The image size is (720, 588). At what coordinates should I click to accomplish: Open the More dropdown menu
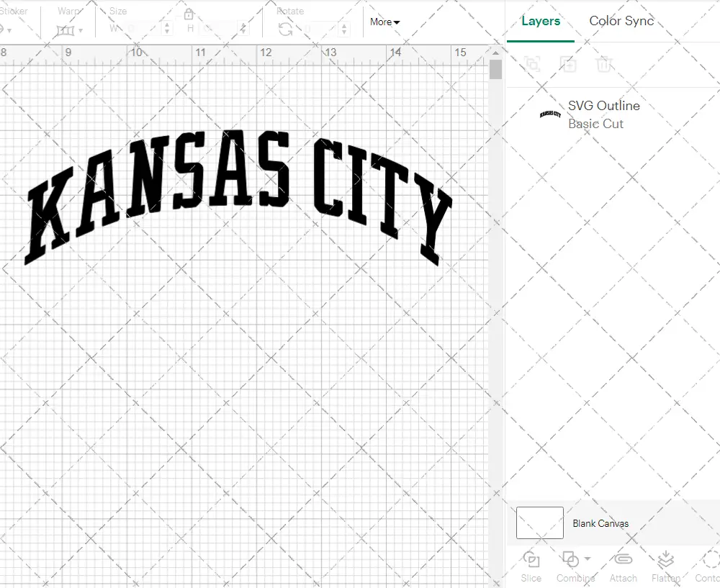384,22
